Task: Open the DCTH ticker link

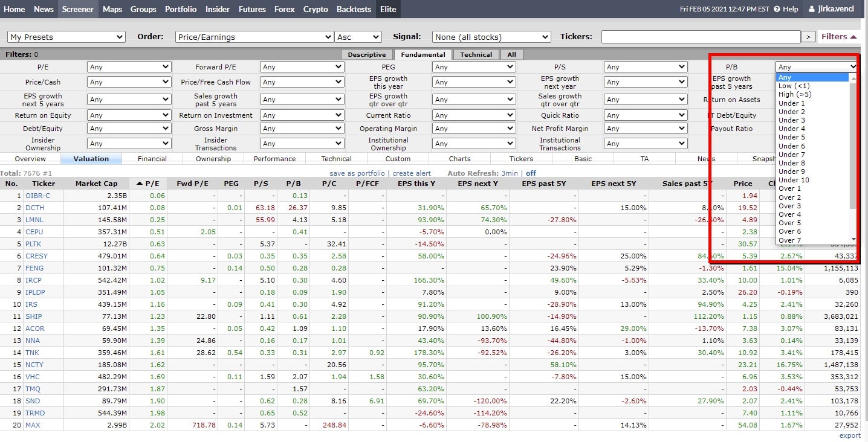Action: pos(34,208)
